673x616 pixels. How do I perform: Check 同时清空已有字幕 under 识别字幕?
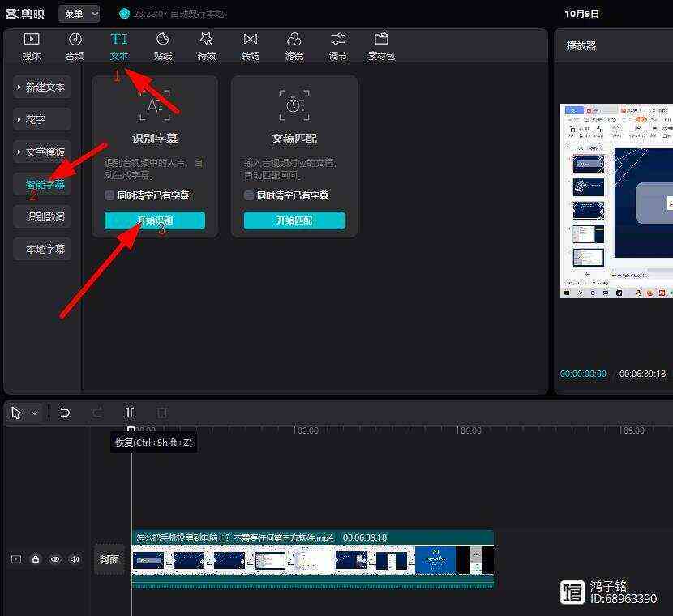pos(109,195)
